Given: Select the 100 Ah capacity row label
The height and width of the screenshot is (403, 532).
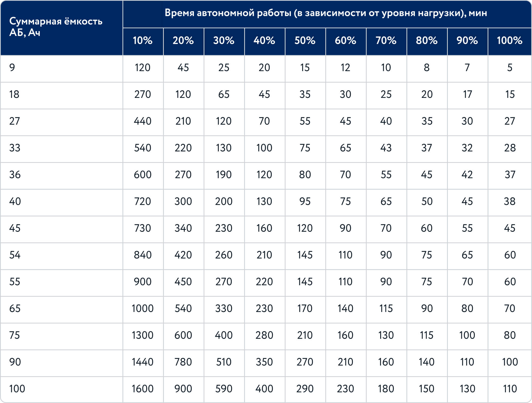Looking at the screenshot, I should point(17,389).
